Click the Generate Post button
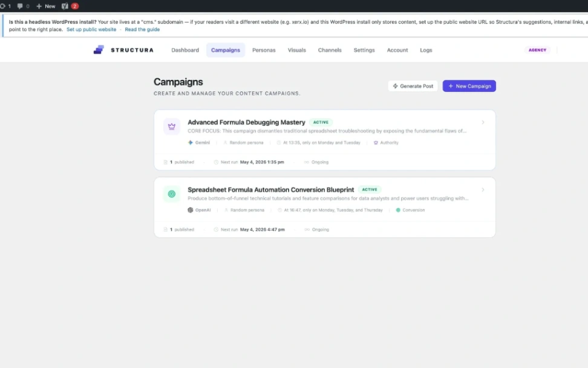This screenshot has width=588, height=368. point(413,86)
